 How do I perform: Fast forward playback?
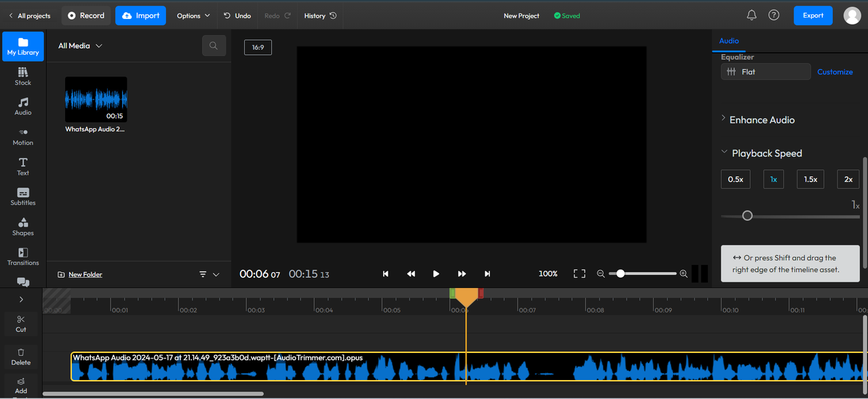click(462, 274)
